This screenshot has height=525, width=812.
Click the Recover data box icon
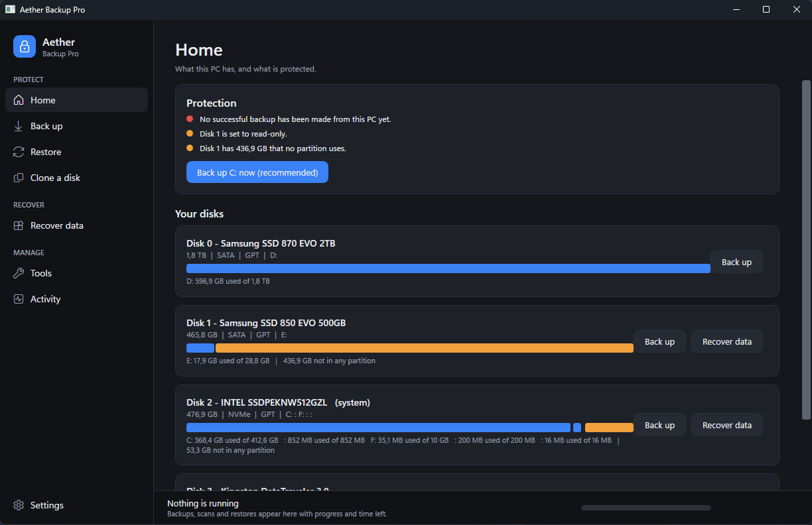pos(19,225)
